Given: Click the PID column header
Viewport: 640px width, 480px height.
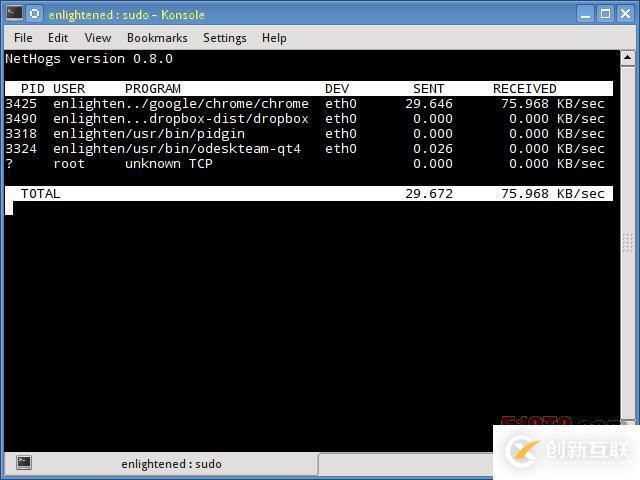Looking at the screenshot, I should pyautogui.click(x=32, y=89).
